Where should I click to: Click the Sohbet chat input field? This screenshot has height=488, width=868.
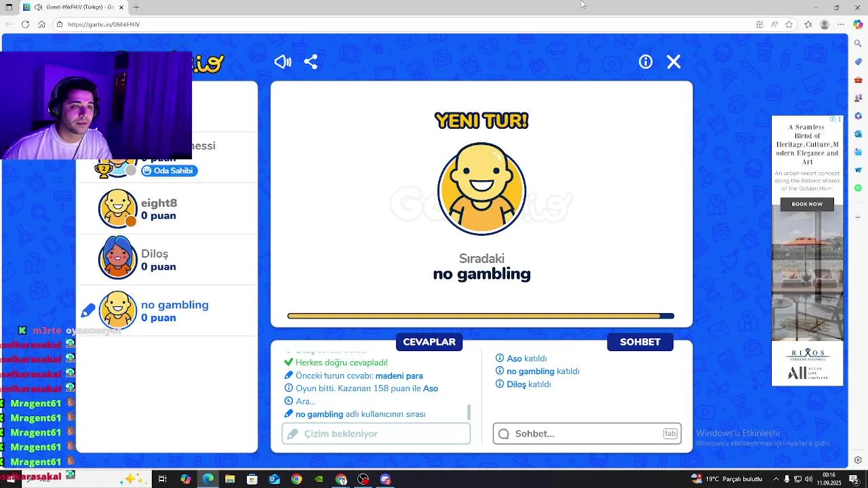587,434
